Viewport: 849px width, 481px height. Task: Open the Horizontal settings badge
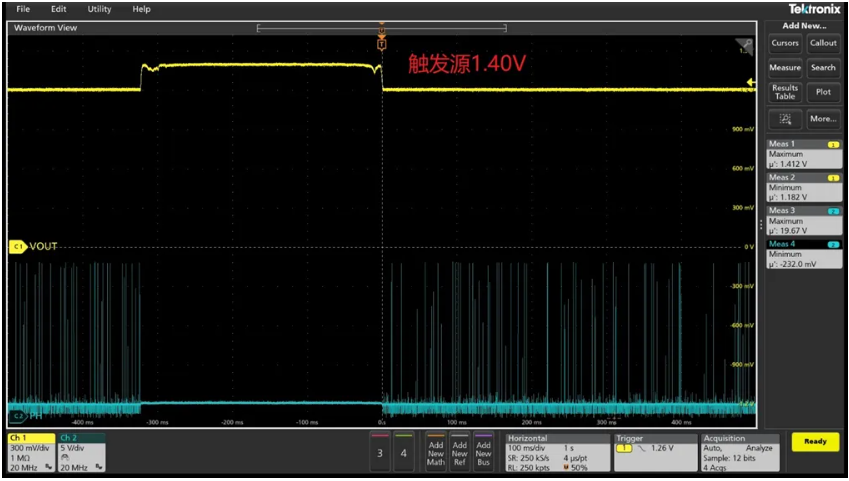click(555, 452)
